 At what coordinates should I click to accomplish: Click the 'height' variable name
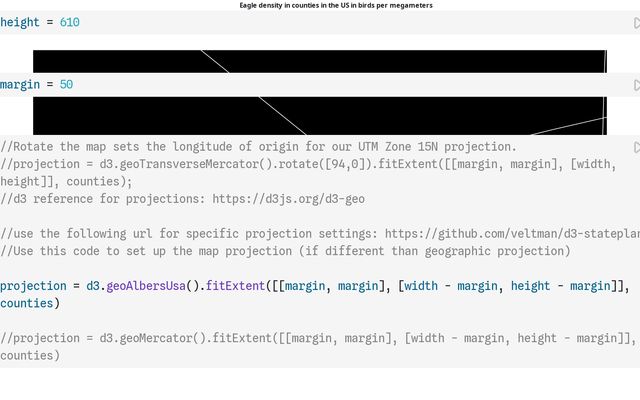pyautogui.click(x=20, y=22)
